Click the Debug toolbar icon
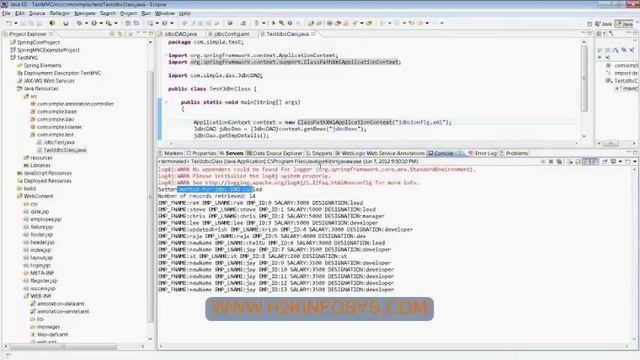640x360 pixels. (x=80, y=23)
